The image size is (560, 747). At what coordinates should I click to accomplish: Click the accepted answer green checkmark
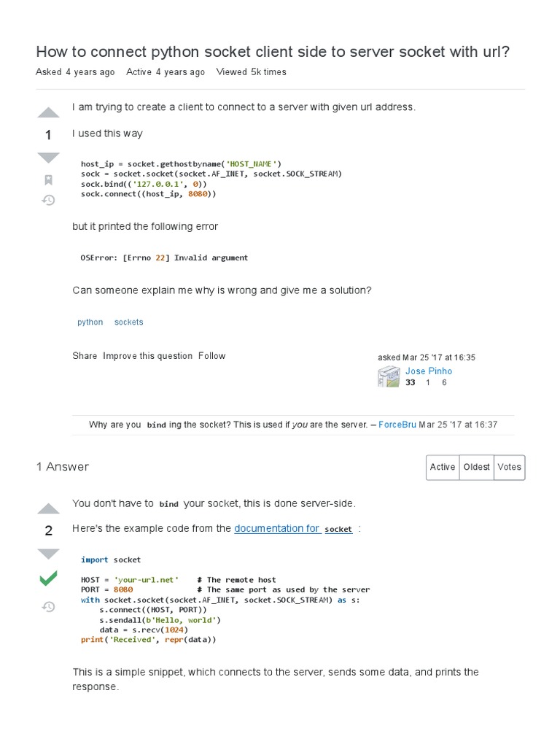pos(48,579)
